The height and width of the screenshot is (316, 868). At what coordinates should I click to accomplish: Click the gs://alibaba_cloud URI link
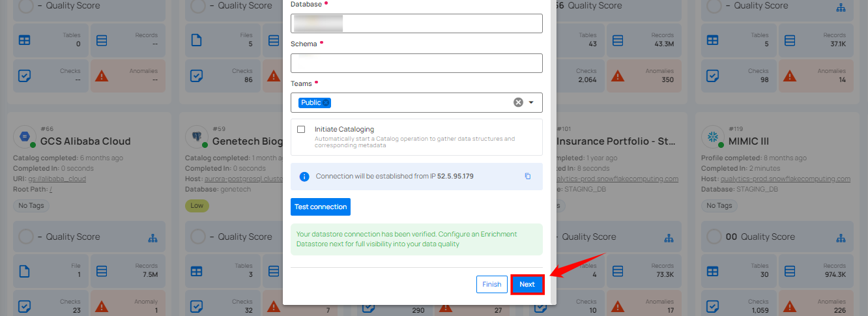click(x=58, y=179)
